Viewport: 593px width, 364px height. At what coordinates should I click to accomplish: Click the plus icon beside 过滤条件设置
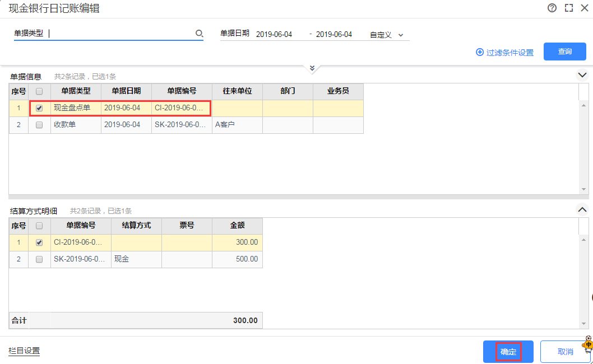[x=479, y=52]
